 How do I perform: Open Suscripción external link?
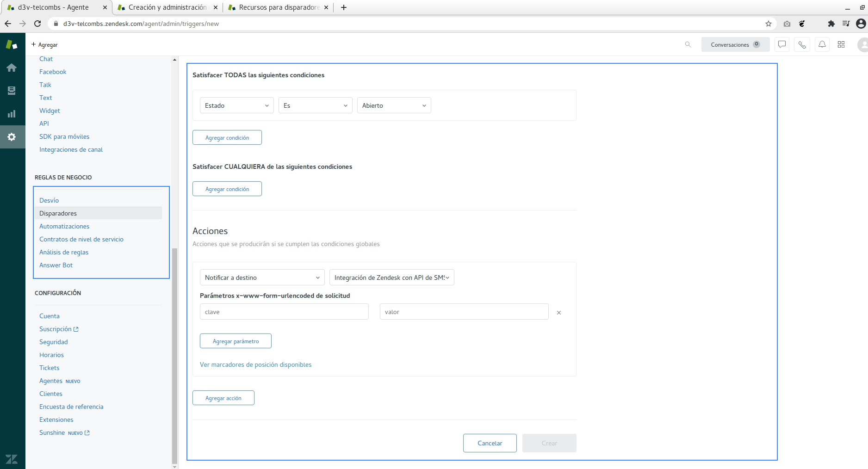(x=59, y=329)
